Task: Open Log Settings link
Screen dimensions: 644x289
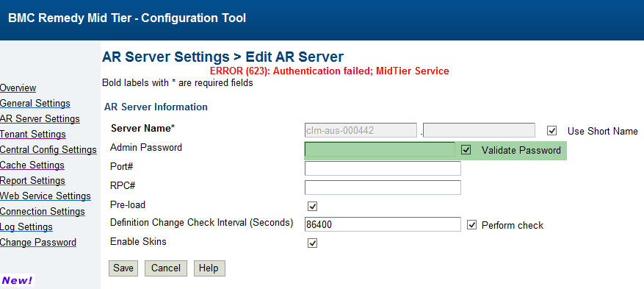Action: [x=26, y=227]
